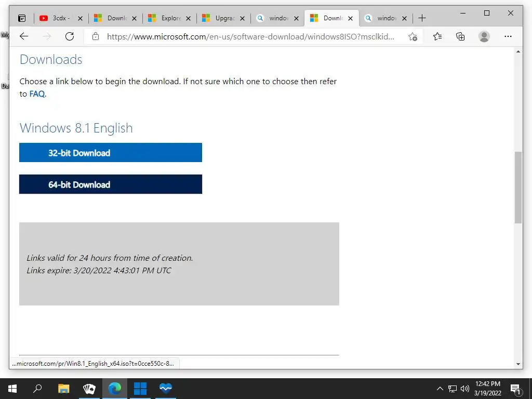The width and height of the screenshot is (532, 399).
Task: Click the page vertical scrollbar thumb
Action: [518, 187]
